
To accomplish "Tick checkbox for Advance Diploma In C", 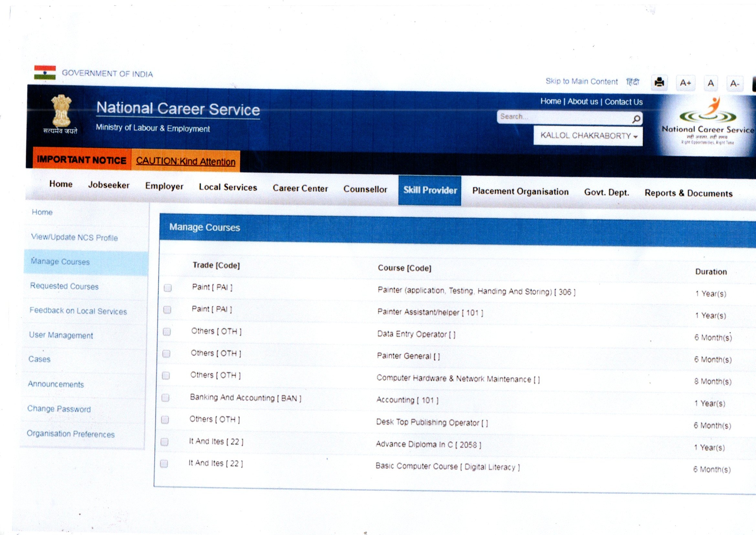I will (164, 442).
